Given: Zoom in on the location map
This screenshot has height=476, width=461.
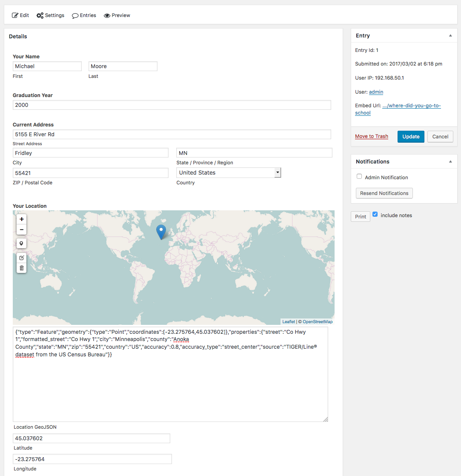Looking at the screenshot, I should (22, 219).
